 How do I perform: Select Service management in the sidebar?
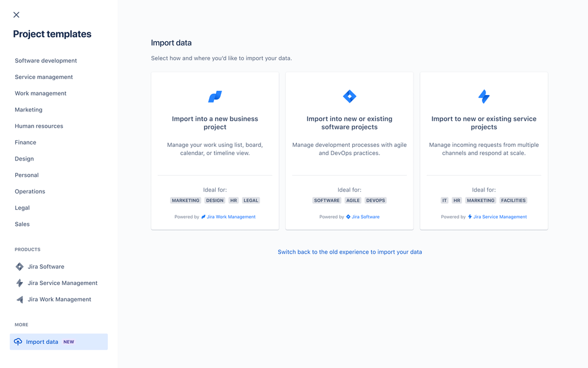pos(44,77)
